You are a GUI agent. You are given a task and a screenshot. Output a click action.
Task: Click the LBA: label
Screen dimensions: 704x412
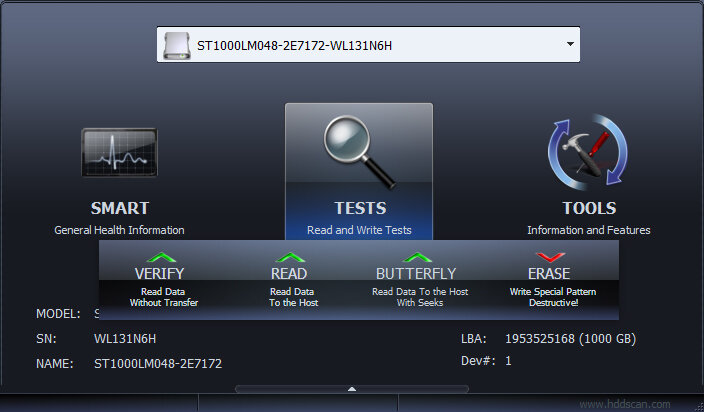(474, 339)
